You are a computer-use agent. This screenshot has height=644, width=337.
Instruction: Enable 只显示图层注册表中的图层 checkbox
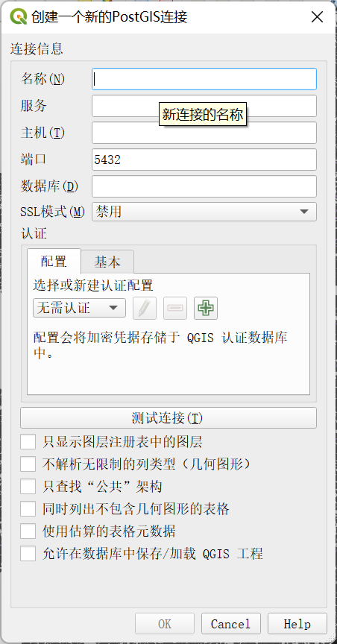click(28, 442)
